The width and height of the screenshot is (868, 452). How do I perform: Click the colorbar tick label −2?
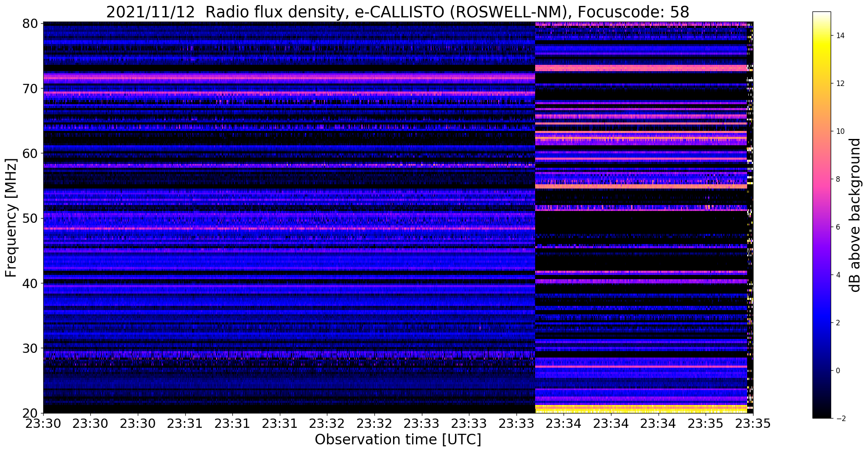pyautogui.click(x=840, y=419)
